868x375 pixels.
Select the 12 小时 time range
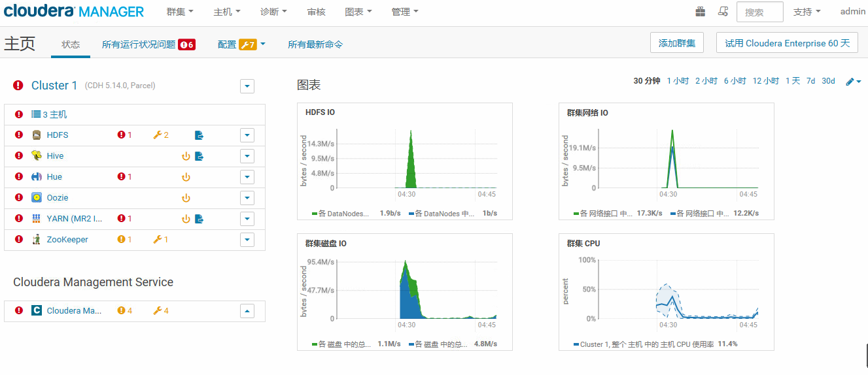(x=766, y=81)
